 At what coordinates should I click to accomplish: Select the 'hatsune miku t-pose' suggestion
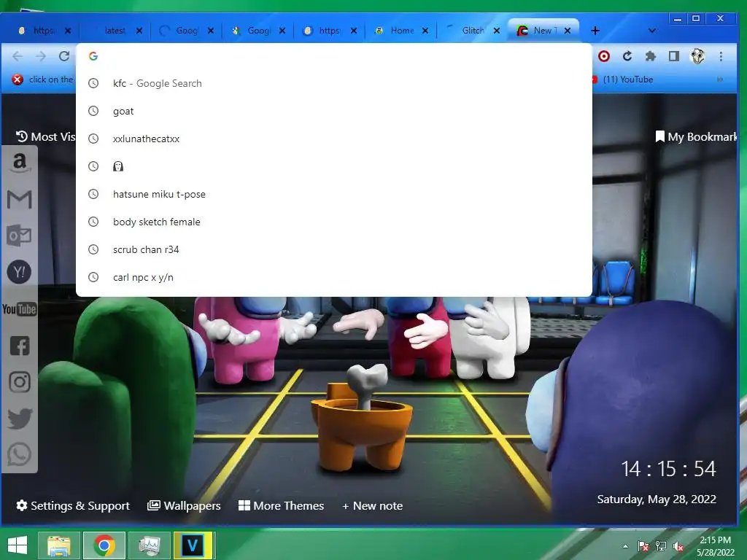pyautogui.click(x=334, y=194)
